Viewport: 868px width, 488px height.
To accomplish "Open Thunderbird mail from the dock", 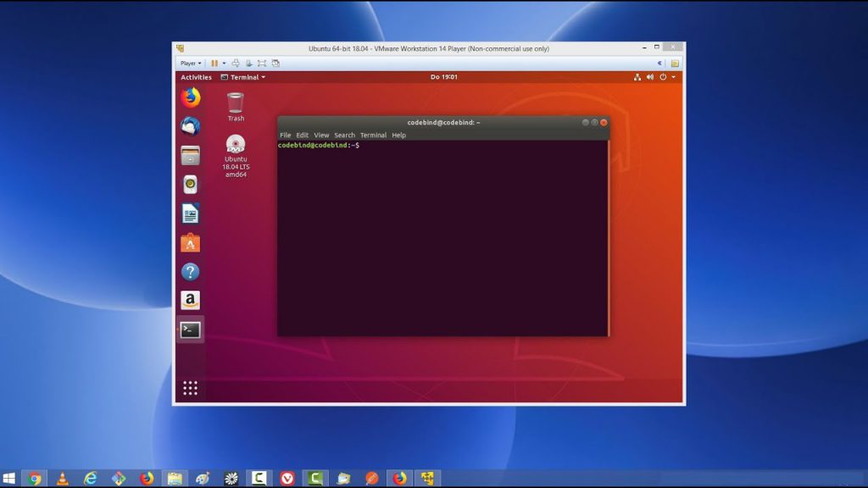I will (188, 126).
